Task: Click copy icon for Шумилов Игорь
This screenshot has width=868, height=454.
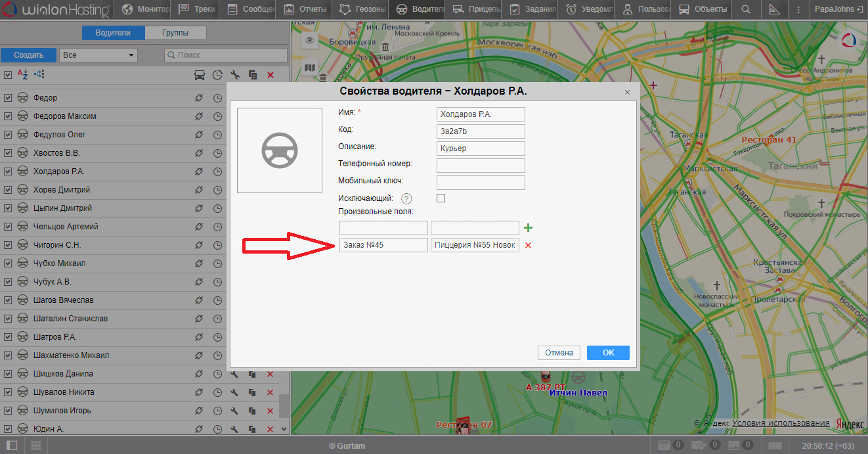Action: click(x=252, y=411)
